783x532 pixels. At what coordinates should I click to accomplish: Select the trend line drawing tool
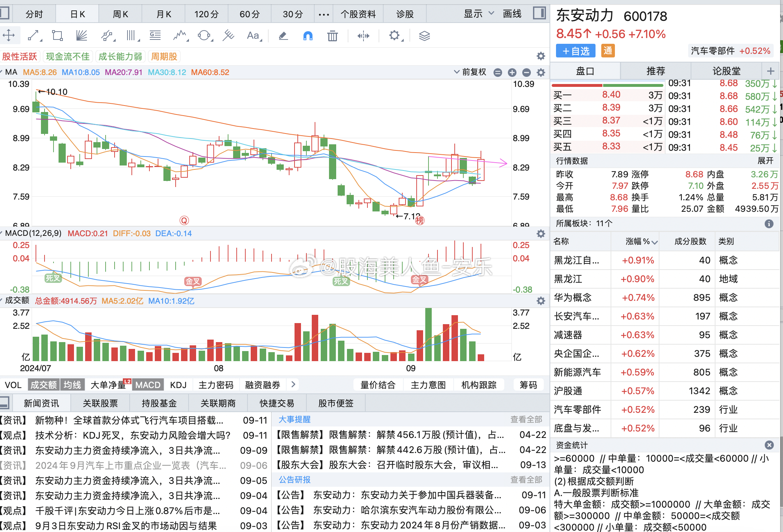point(33,36)
